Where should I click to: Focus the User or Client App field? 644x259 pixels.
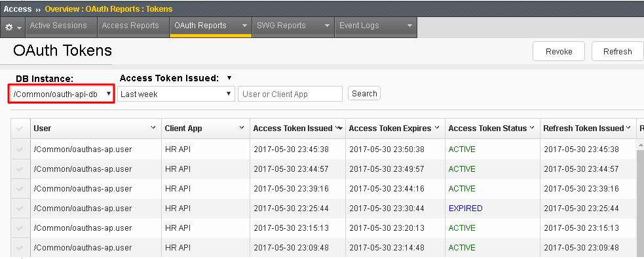290,94
